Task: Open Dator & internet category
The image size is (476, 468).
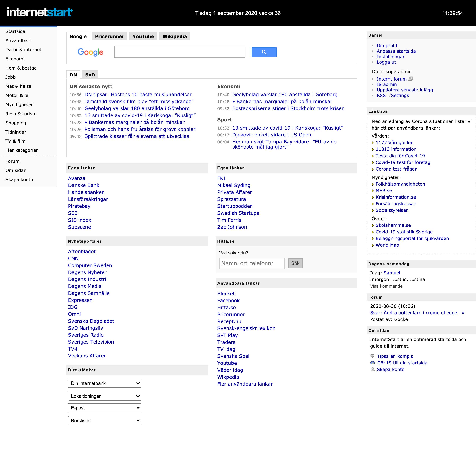Action: (x=23, y=50)
